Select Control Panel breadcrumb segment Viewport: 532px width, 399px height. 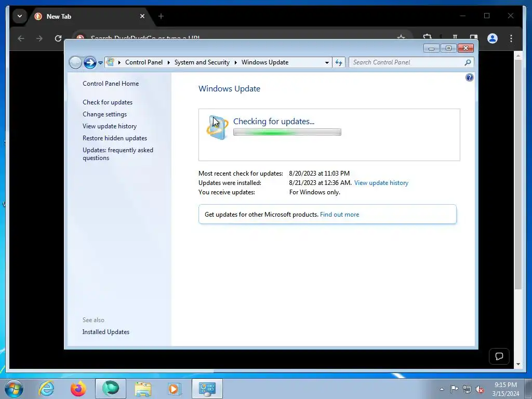tap(144, 62)
